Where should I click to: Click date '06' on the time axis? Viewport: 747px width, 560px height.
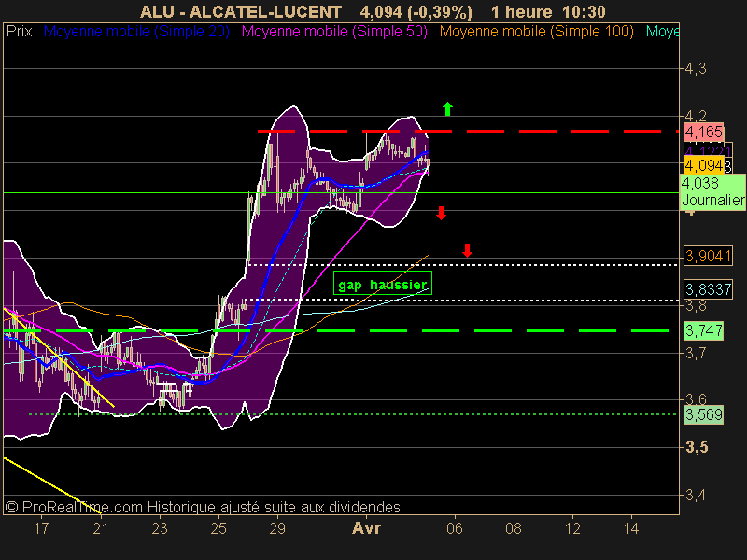[455, 528]
